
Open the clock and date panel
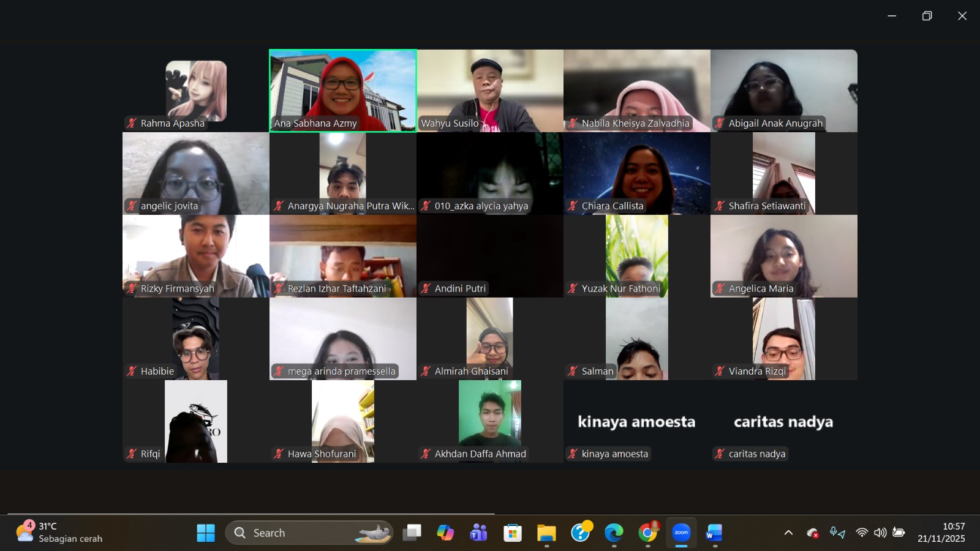click(x=941, y=533)
